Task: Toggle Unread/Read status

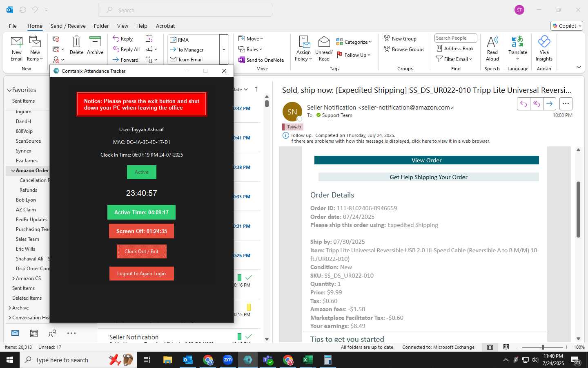Action: click(324, 49)
